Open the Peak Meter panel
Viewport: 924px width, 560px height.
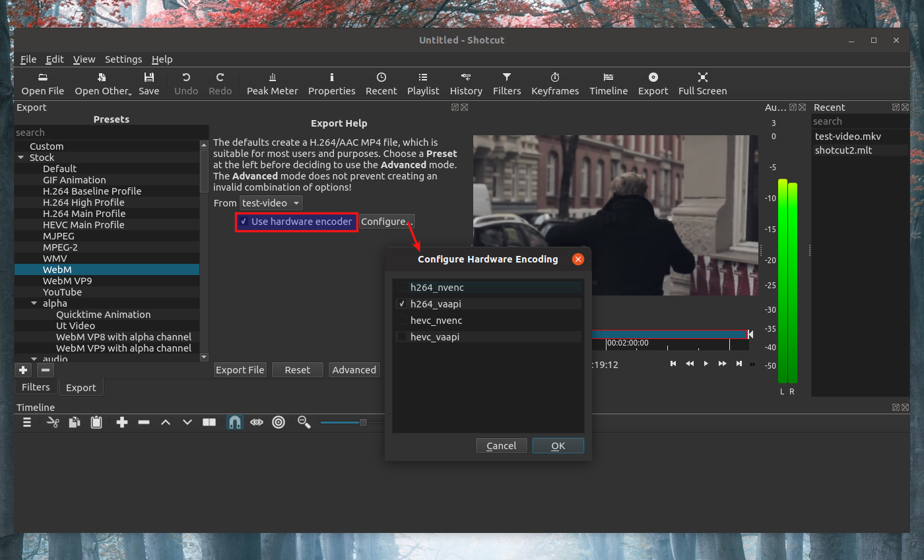pos(272,84)
